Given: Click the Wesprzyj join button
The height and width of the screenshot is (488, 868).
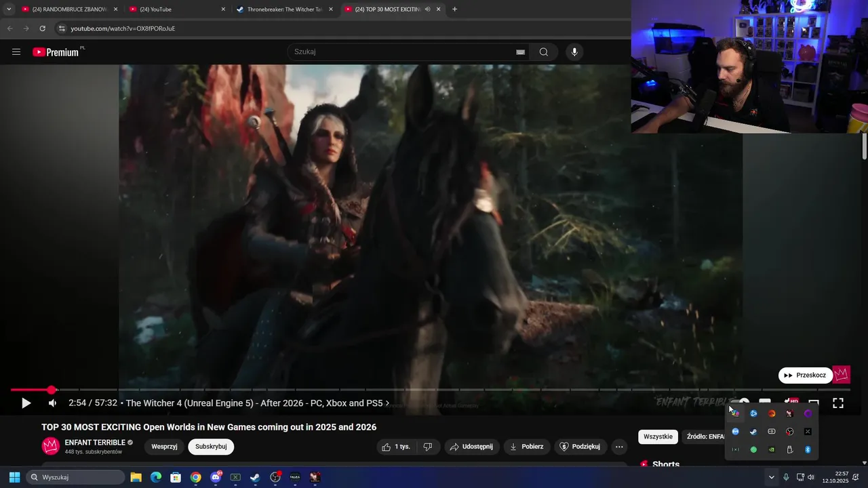Looking at the screenshot, I should tap(164, 447).
